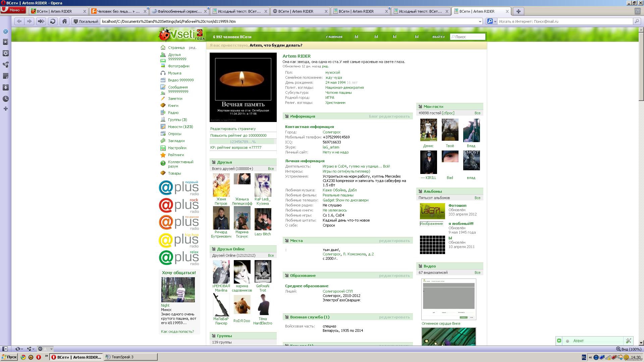Open the Downloads panel icon in sidebar
Image resolution: width=644 pixels, height=362 pixels.
coord(5,87)
